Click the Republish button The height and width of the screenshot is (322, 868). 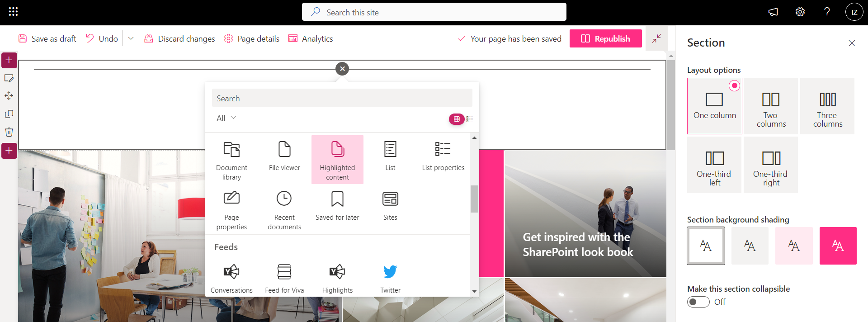[x=605, y=39]
